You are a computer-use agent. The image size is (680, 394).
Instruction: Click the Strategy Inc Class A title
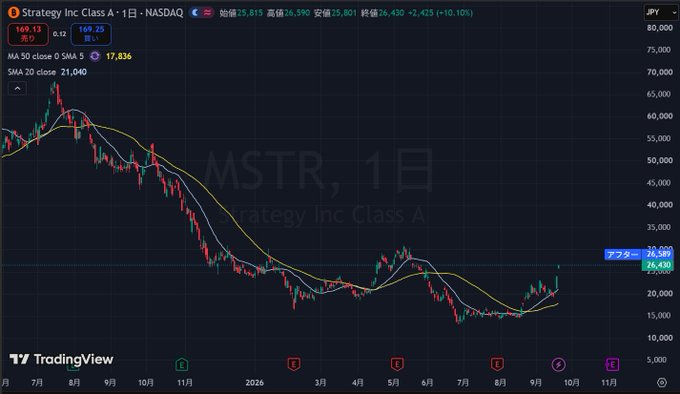[67, 13]
